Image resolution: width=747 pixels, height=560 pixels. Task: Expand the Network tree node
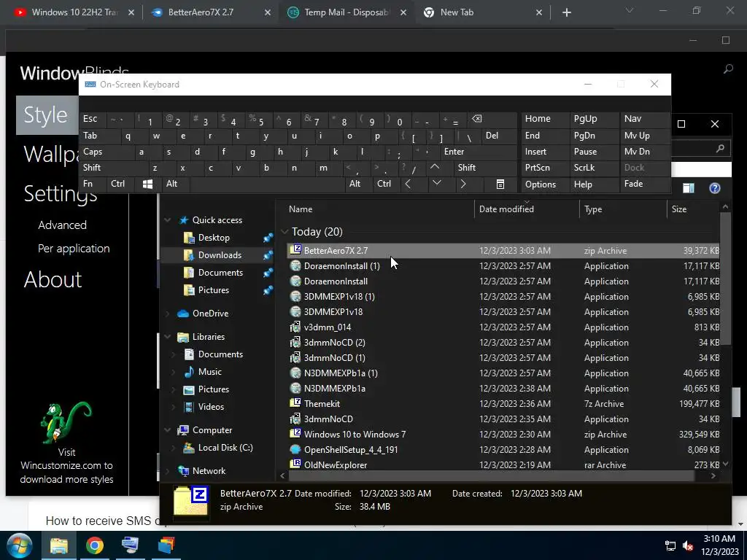tap(167, 471)
